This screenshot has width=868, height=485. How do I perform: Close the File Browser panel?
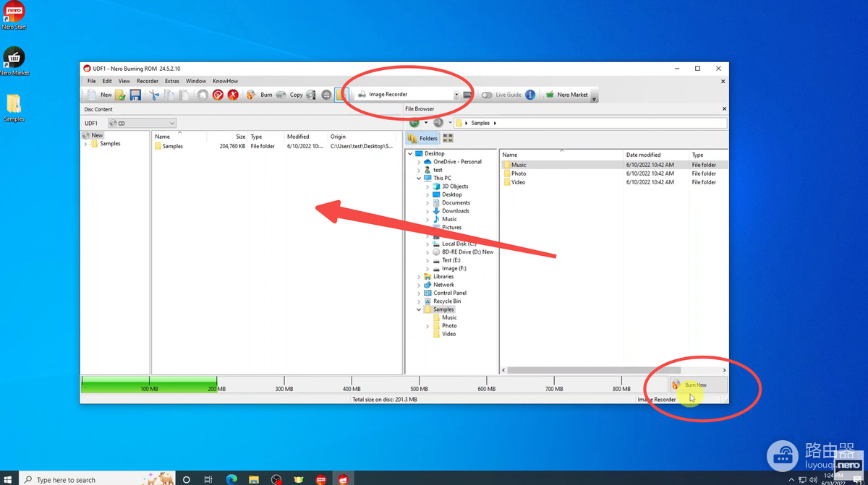tap(724, 109)
